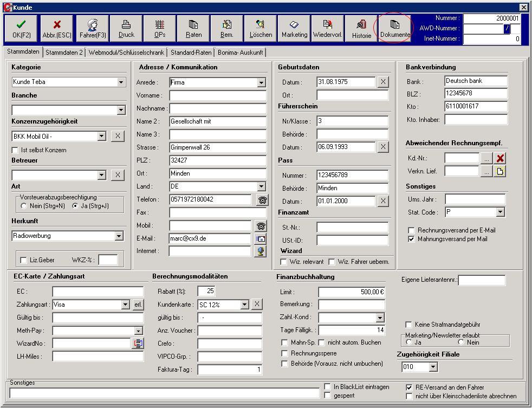Open the globe icon beside Internet field
Screen dimensions: 532x408
pyautogui.click(x=262, y=251)
